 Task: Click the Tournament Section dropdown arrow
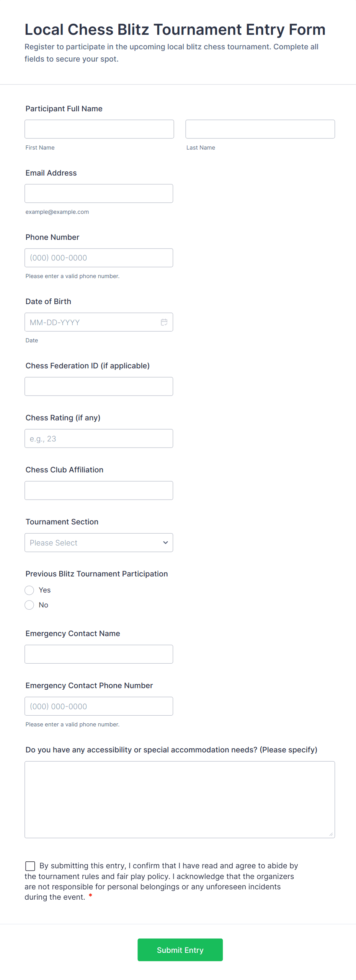coord(165,542)
